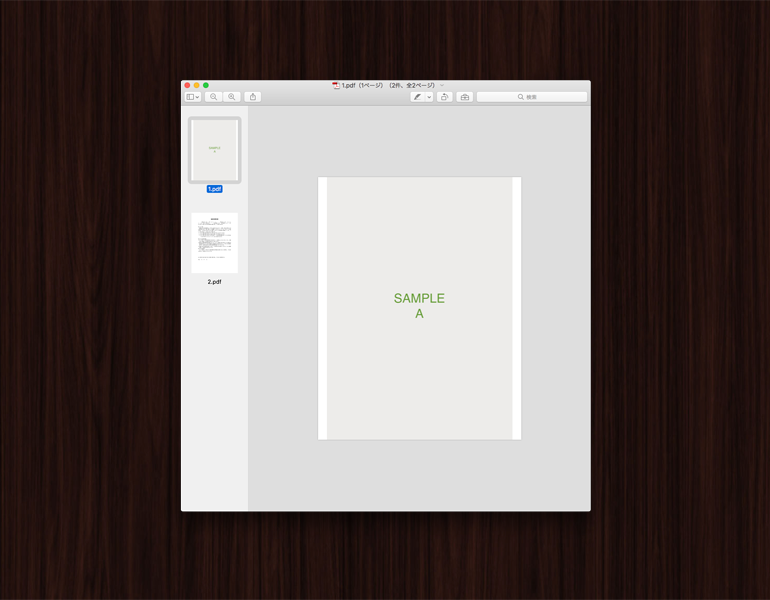Click the PDF proxy icon in title bar

[336, 86]
